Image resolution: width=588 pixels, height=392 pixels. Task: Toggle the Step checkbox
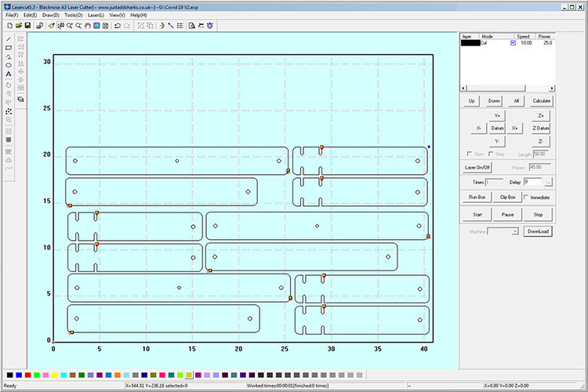(x=492, y=154)
